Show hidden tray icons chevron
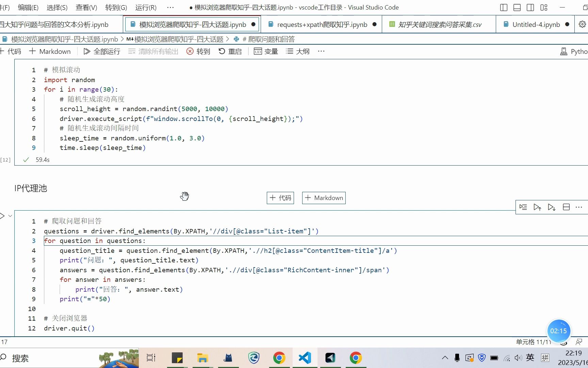Viewport: 588px width, 368px height. pyautogui.click(x=445, y=358)
